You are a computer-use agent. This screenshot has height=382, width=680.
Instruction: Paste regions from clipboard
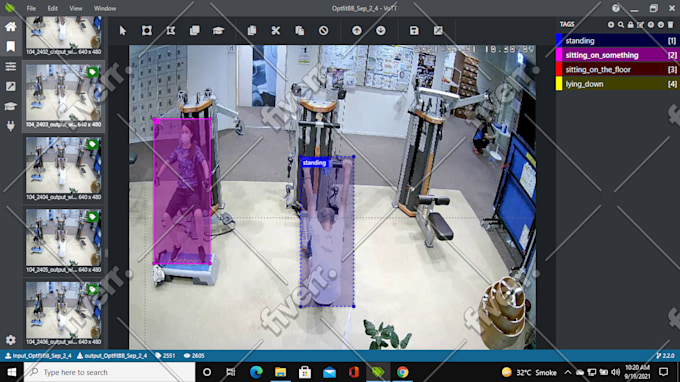click(299, 30)
